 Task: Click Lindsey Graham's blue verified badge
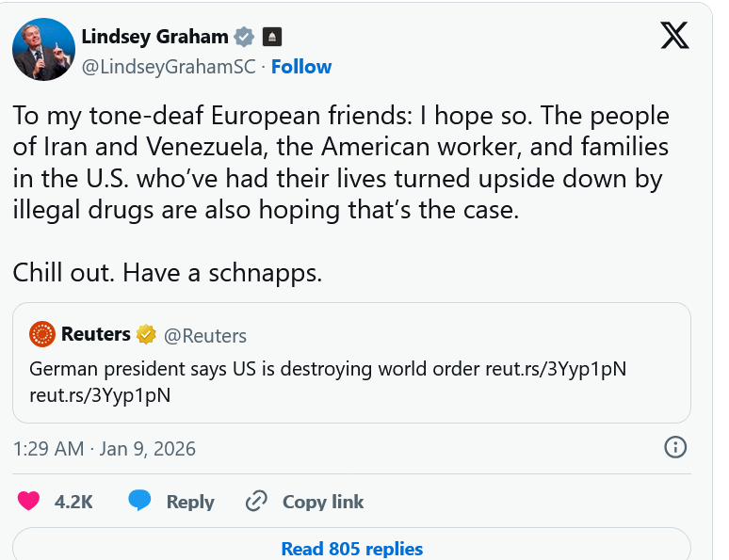244,37
